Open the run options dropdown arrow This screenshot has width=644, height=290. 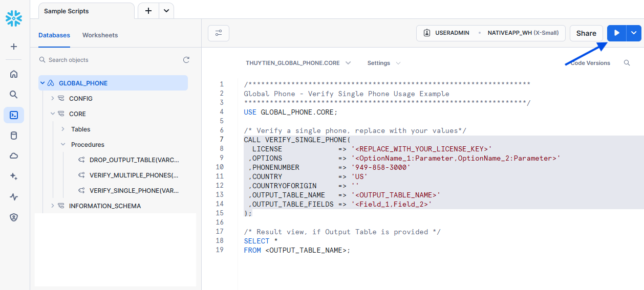pyautogui.click(x=634, y=33)
